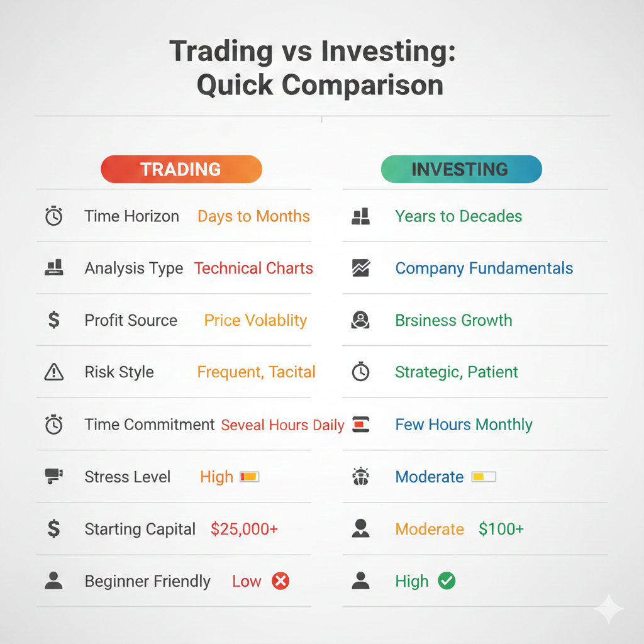Click the stopwatch icon beside Time Commitment
The height and width of the screenshot is (644, 644).
click(x=54, y=425)
